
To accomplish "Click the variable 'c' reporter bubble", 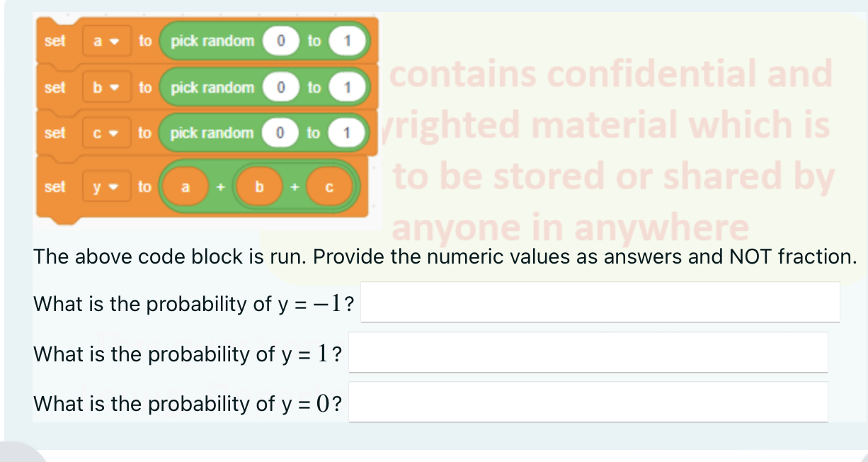I will [330, 186].
